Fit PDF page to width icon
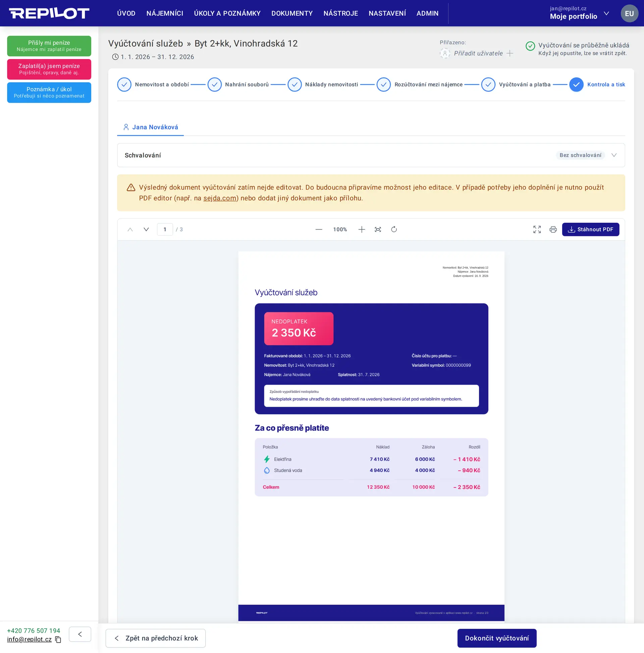This screenshot has width=644, height=653. pos(378,229)
